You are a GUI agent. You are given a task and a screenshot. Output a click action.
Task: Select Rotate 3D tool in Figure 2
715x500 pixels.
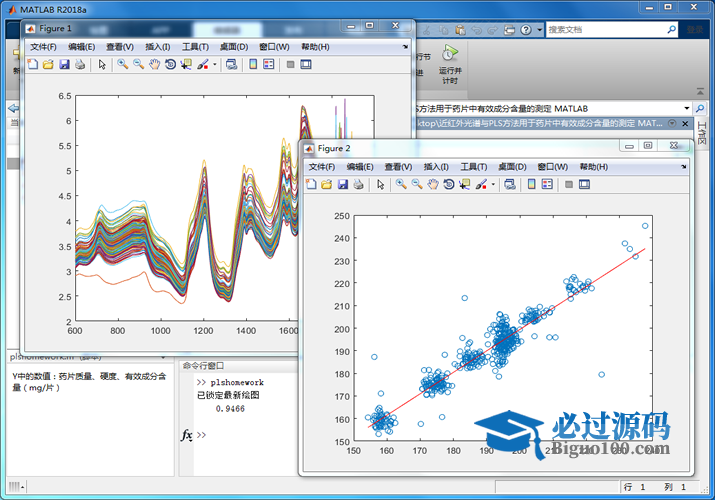pyautogui.click(x=449, y=184)
